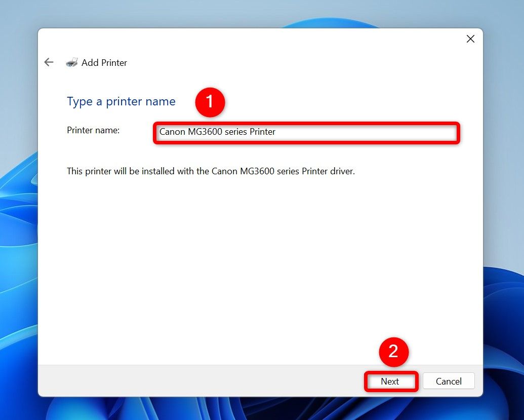Image resolution: width=524 pixels, height=420 pixels.
Task: Focus the Printer name input field
Action: click(x=306, y=133)
